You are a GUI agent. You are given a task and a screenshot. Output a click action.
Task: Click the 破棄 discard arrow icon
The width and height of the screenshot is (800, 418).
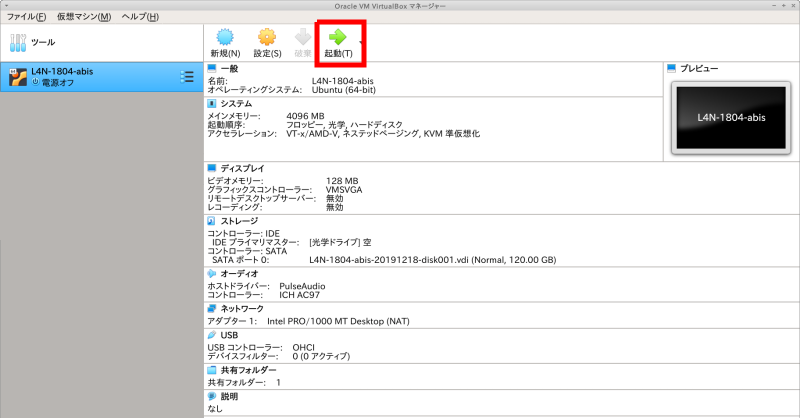tap(303, 37)
